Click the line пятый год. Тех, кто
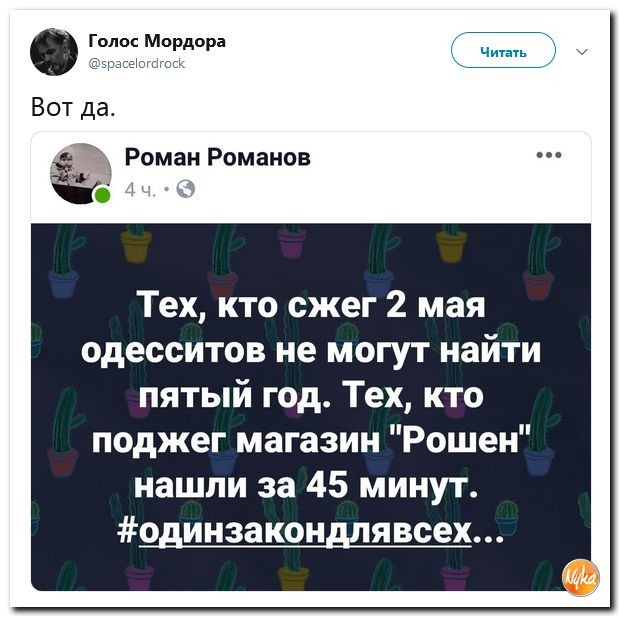The image size is (621, 618). (x=311, y=396)
